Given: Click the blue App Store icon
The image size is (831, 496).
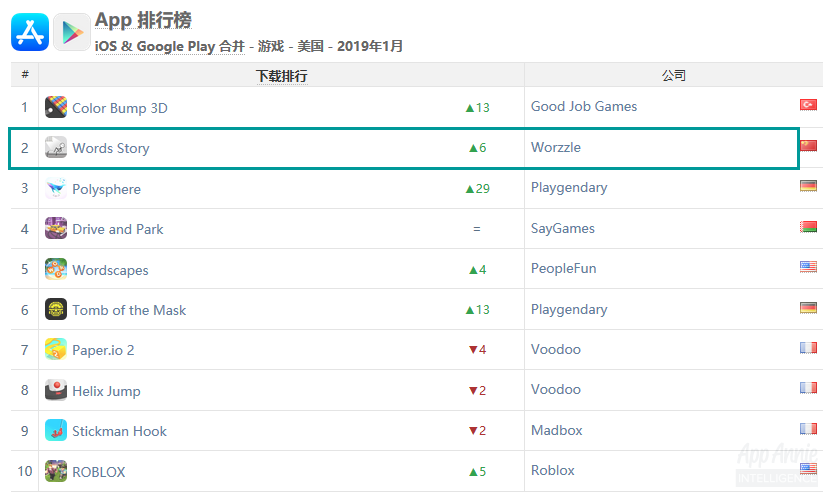Looking at the screenshot, I should tap(30, 32).
